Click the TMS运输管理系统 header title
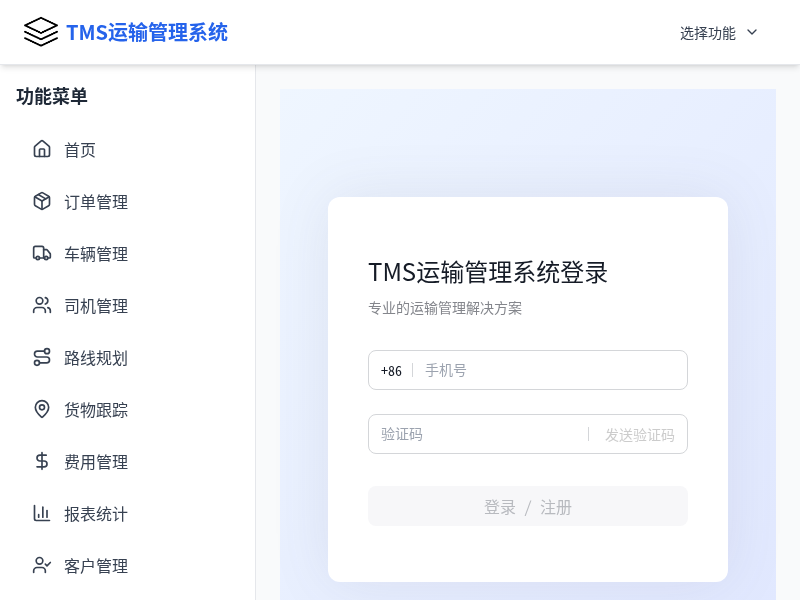 point(147,33)
